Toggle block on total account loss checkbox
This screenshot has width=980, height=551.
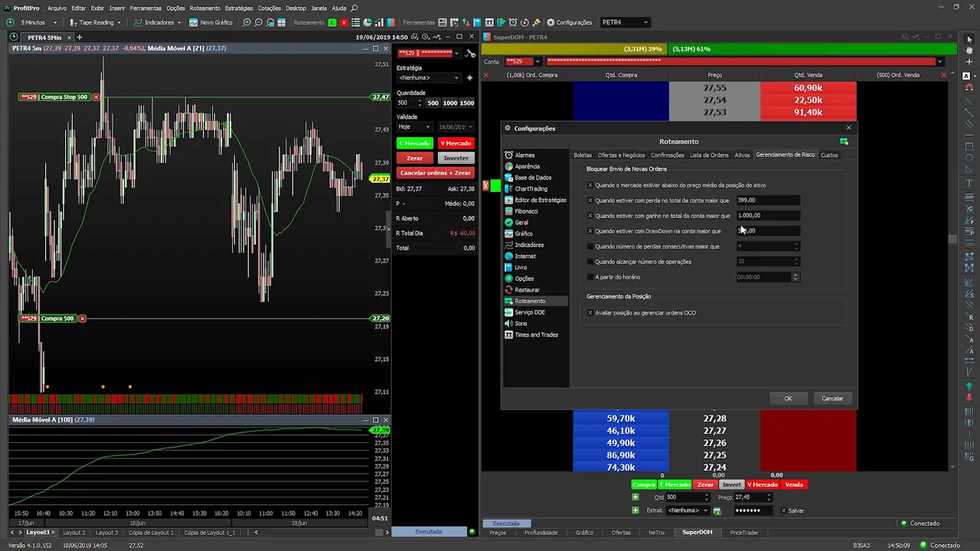(x=590, y=201)
